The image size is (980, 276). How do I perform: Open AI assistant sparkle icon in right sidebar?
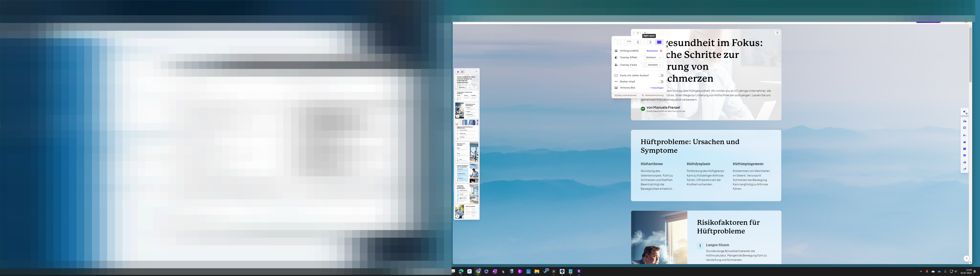pos(965,112)
